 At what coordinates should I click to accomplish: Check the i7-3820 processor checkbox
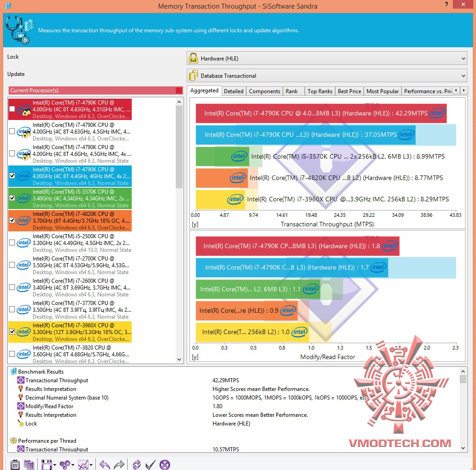pos(12,354)
